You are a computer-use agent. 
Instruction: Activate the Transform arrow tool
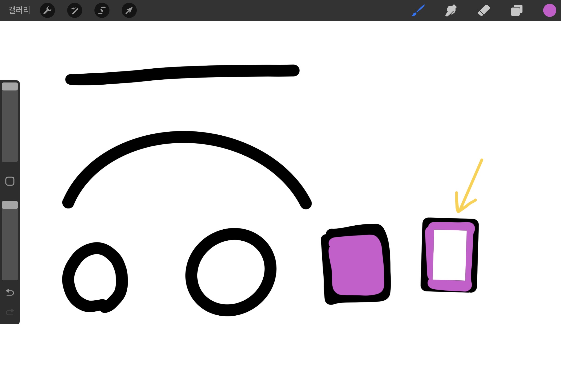[129, 10]
